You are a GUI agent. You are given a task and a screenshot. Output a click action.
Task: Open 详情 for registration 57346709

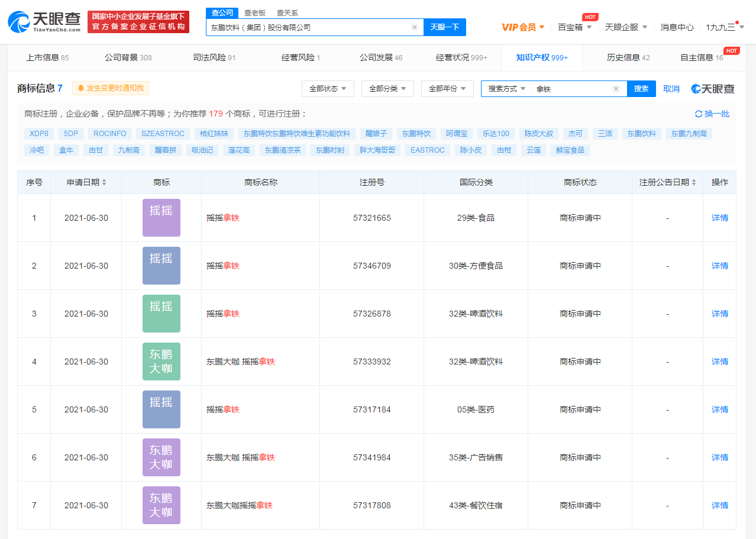click(720, 266)
